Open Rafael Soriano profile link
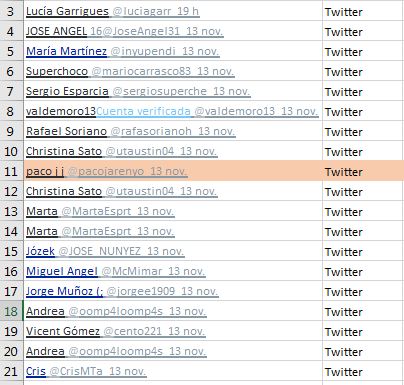This screenshot has width=404, height=385. coord(66,131)
